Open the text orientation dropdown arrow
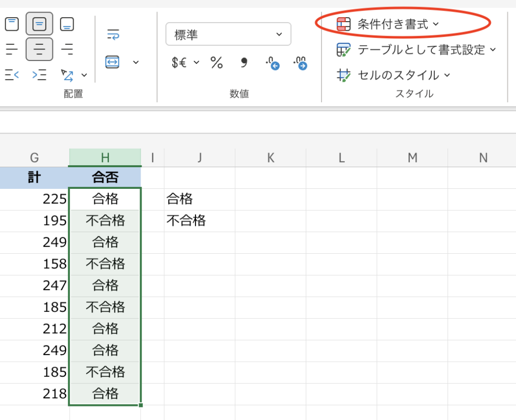This screenshot has height=420, width=516. (x=84, y=76)
